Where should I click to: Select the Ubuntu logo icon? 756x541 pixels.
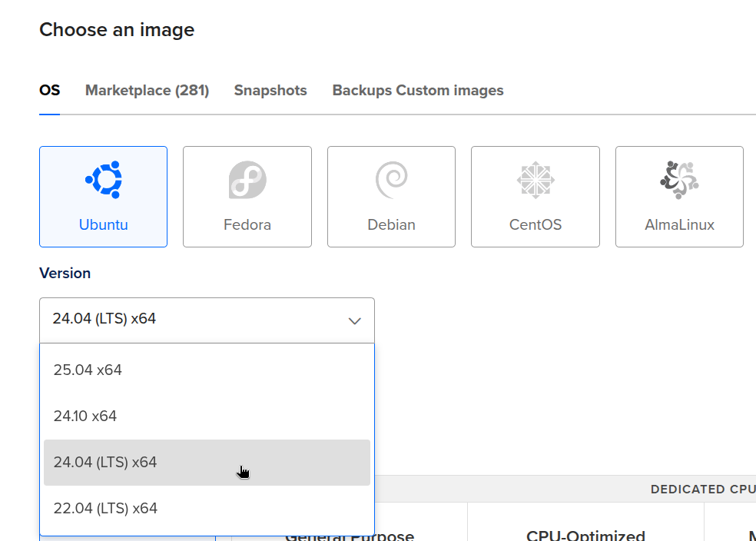click(103, 180)
